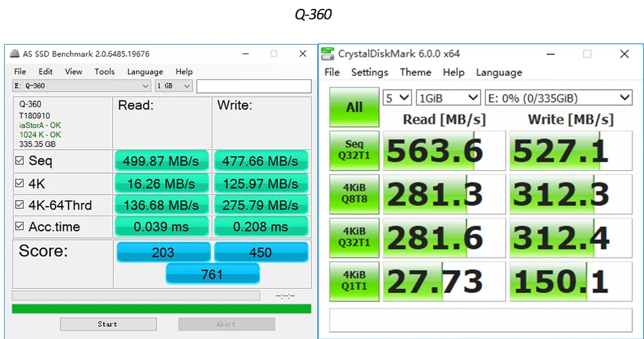The image size is (644, 339).
Task: Run All tests in CrystalDiskMark
Action: pos(354,107)
